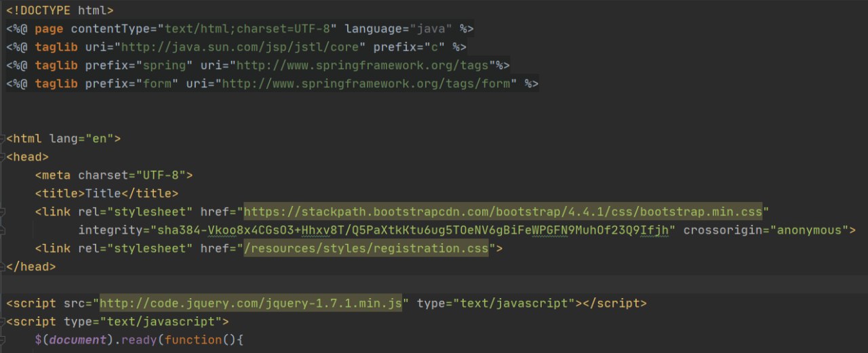The height and width of the screenshot is (353, 868).
Task: Collapse the head tag fold marker
Action: pyautogui.click(x=3, y=157)
